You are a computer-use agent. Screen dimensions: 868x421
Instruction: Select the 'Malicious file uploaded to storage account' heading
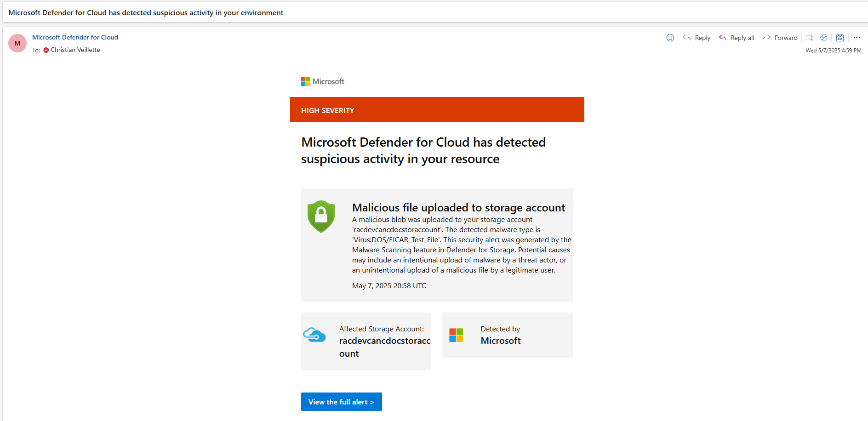[458, 208]
